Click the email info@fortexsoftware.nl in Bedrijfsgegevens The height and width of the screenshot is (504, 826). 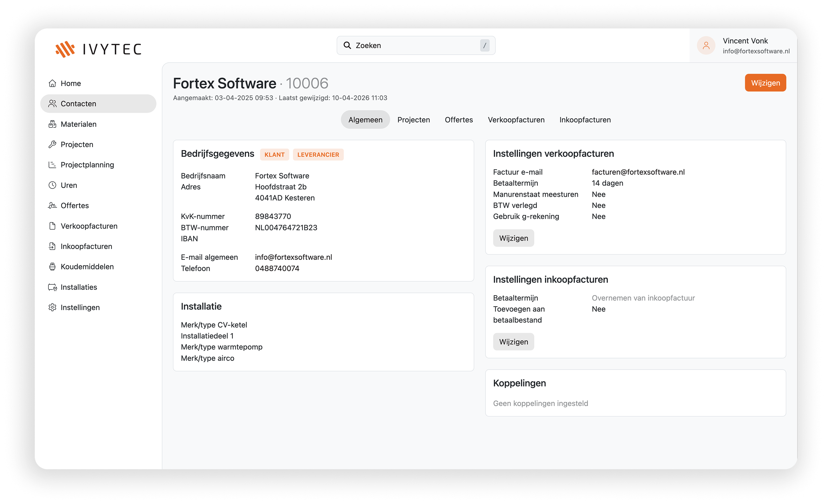pos(294,257)
